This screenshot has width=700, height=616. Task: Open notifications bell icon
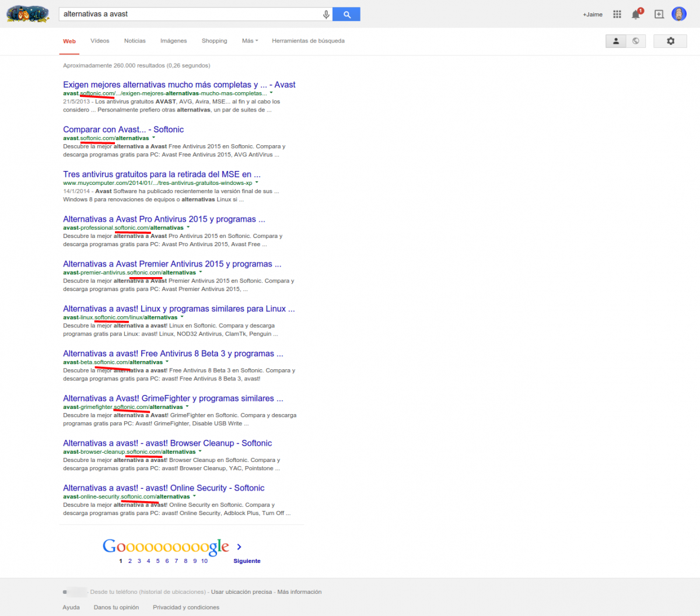coord(636,14)
